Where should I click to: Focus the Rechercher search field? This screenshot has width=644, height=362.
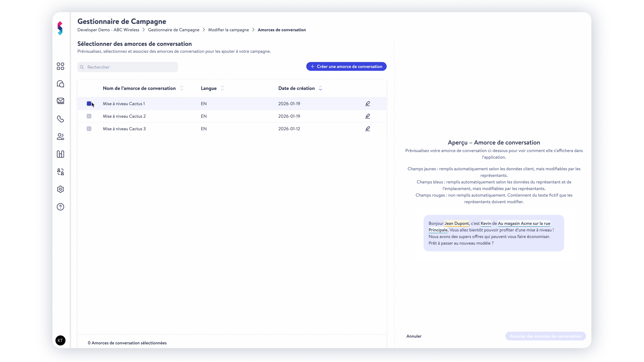(x=128, y=67)
